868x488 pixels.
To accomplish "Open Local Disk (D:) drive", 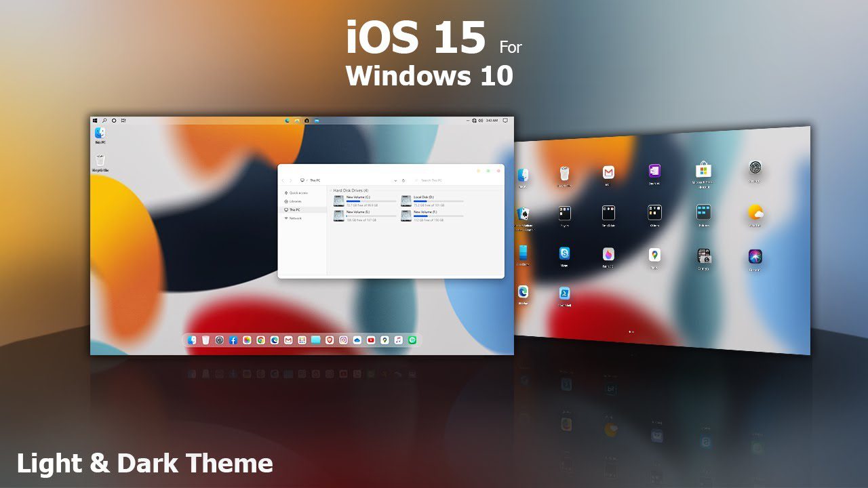I will point(432,201).
